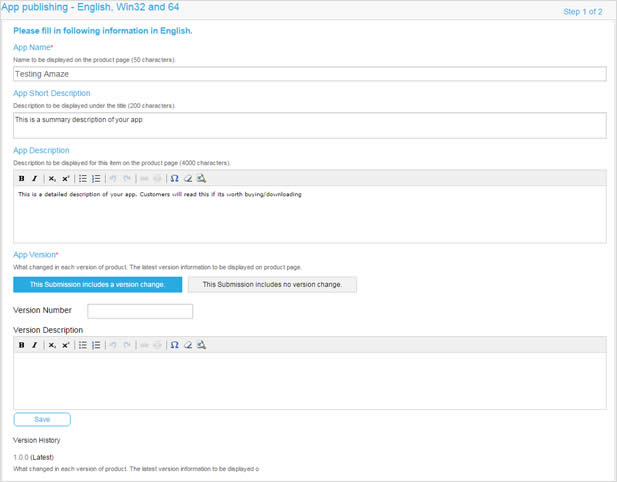Viewport: 617px width, 482px height.
Task: Toggle italic in Version Description toolbar
Action: [34, 345]
